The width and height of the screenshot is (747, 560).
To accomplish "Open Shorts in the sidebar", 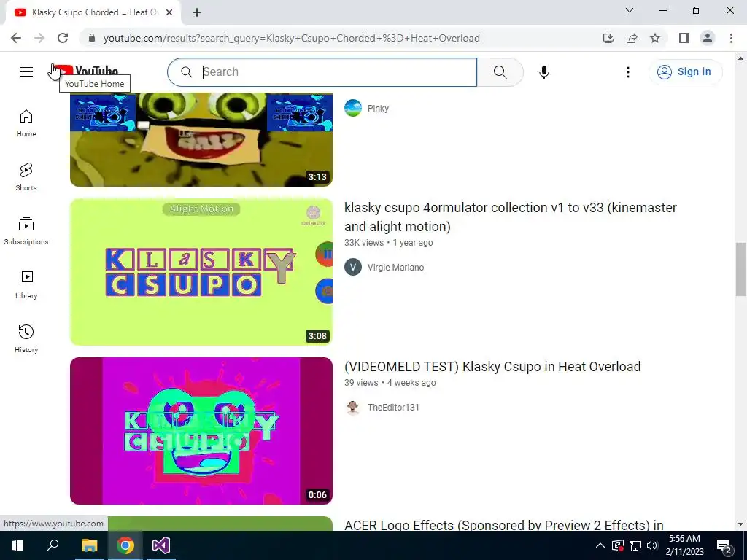I will click(26, 177).
